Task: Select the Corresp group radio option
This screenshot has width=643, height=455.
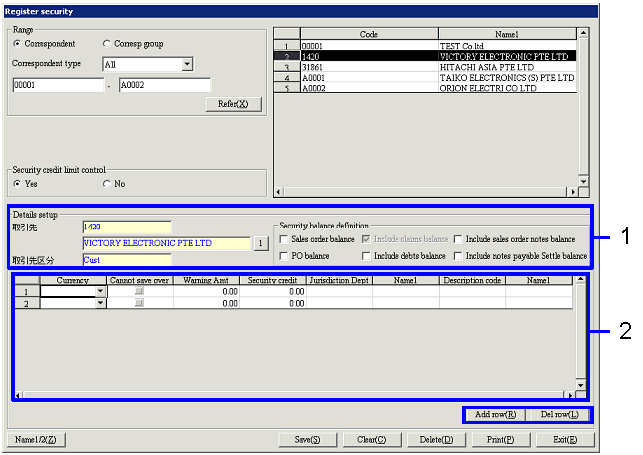Action: [107, 44]
